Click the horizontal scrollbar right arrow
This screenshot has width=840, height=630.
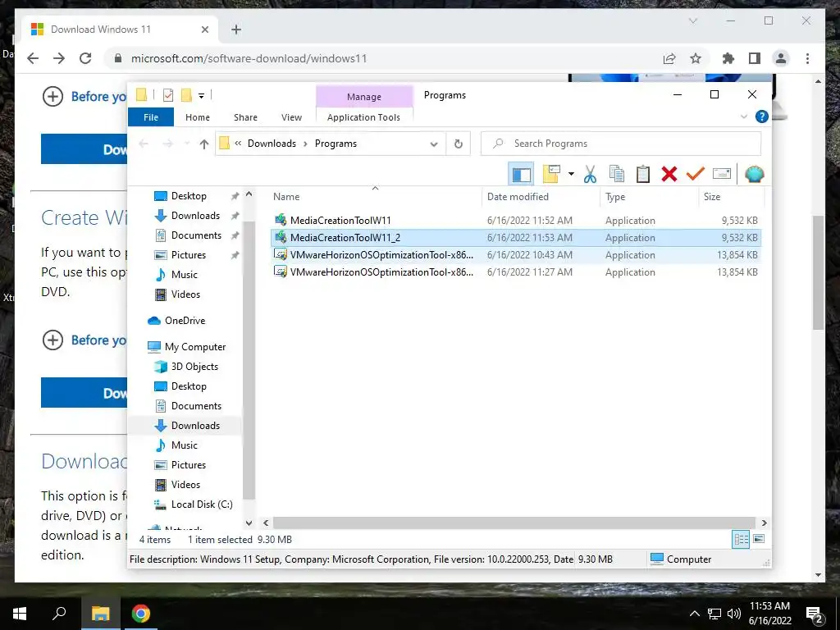[765, 523]
